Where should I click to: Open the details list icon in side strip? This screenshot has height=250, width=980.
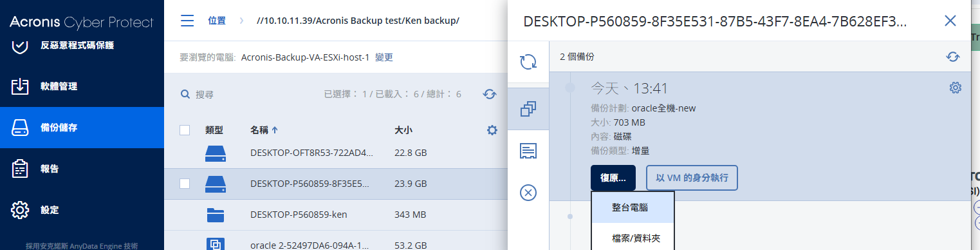(528, 151)
